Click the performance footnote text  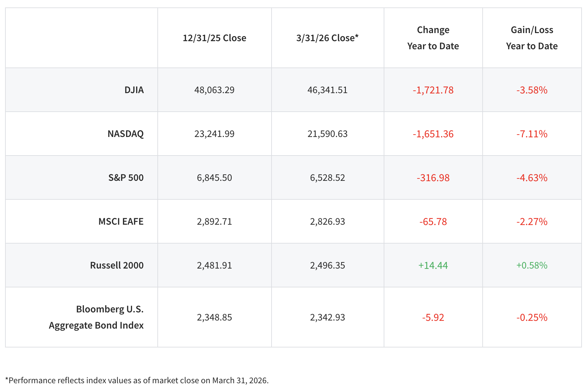click(x=137, y=381)
